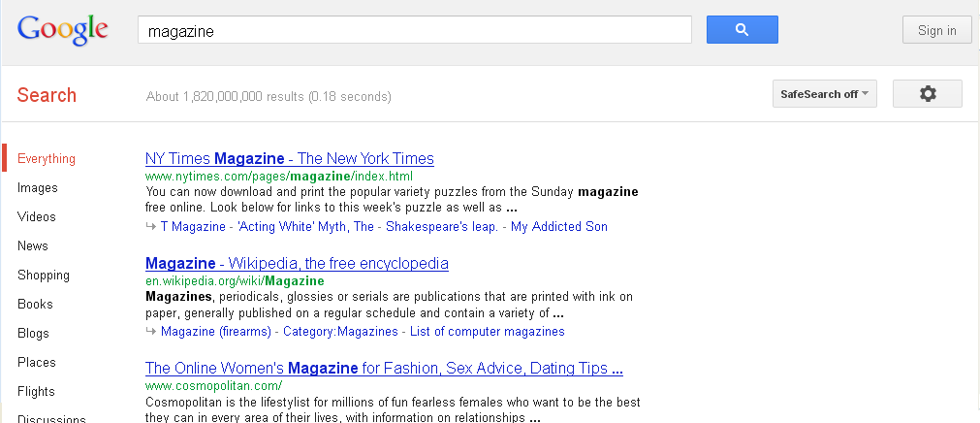Open My Addicted Son sitelink
980x423 pixels.
click(558, 226)
